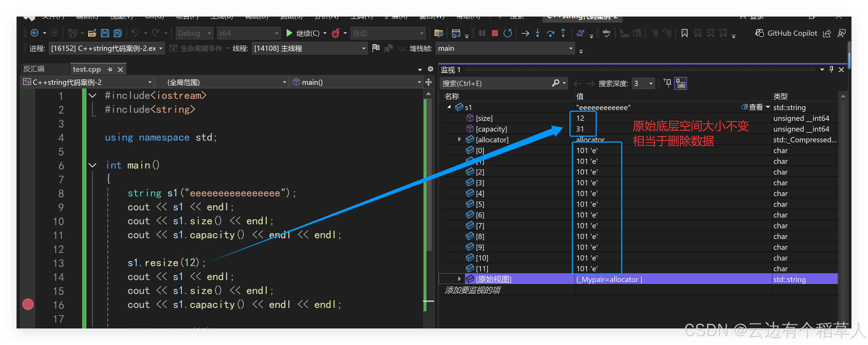Toggle the bookmark icon in the toolbar
Viewport: 868px width, 345px height.
pos(684,33)
